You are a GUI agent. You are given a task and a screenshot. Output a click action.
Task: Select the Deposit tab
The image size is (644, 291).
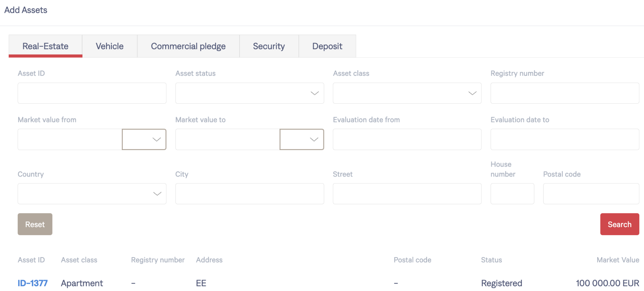point(327,46)
